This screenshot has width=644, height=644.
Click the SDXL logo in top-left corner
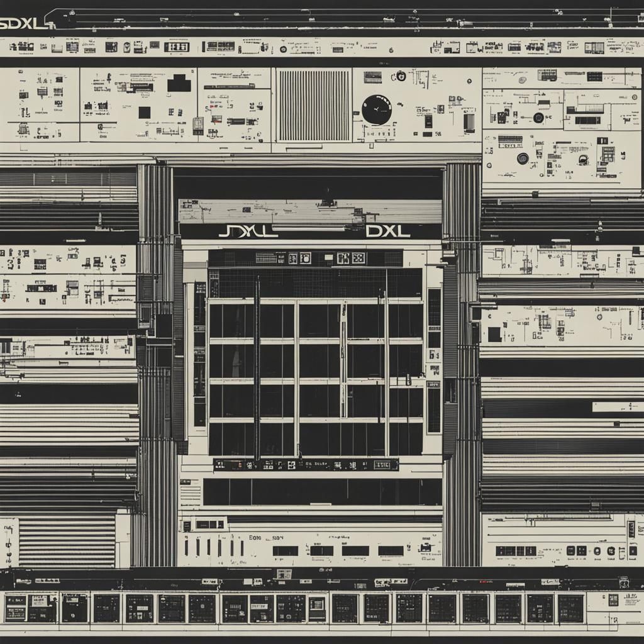[25, 22]
